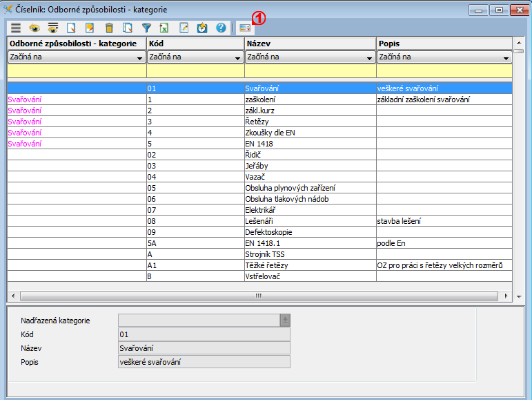Click the toolbar icon marked with red 1
This screenshot has width=532, height=400.
pos(244,28)
